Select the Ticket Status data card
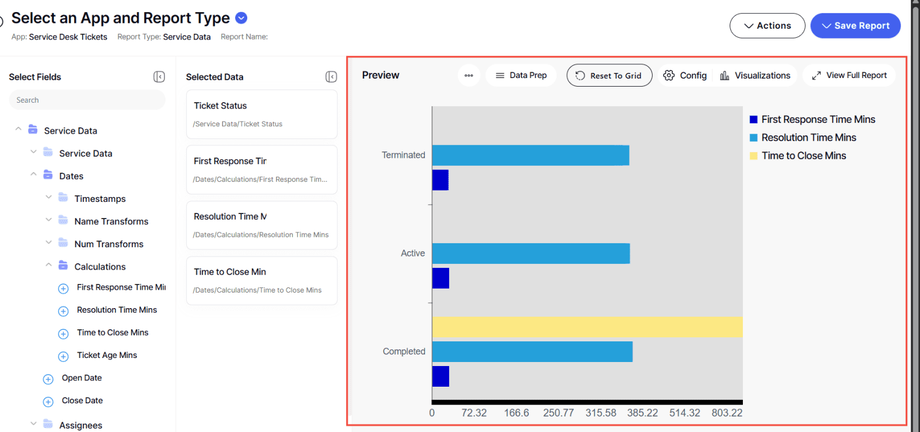The width and height of the screenshot is (920, 432). [261, 114]
